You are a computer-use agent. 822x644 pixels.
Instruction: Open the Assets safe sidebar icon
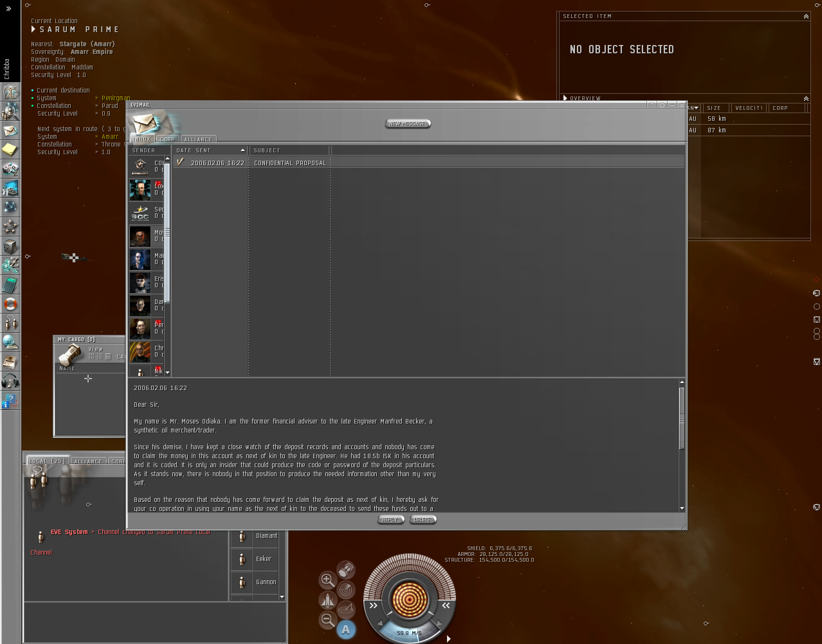[10, 246]
